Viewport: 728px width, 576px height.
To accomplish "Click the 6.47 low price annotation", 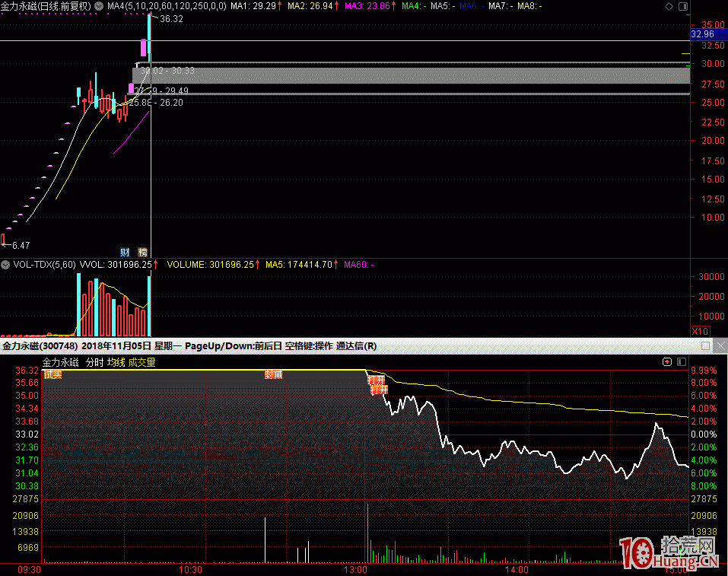I will tap(21, 245).
